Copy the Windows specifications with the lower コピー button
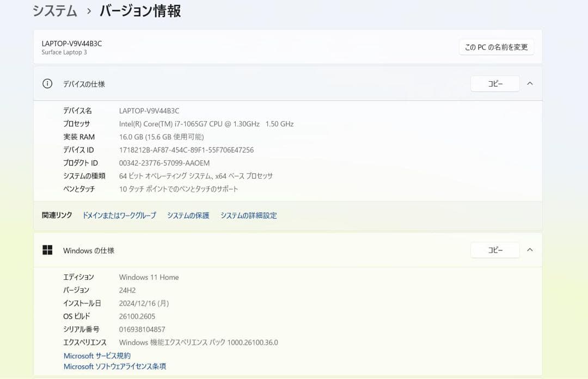The image size is (588, 379). (495, 250)
